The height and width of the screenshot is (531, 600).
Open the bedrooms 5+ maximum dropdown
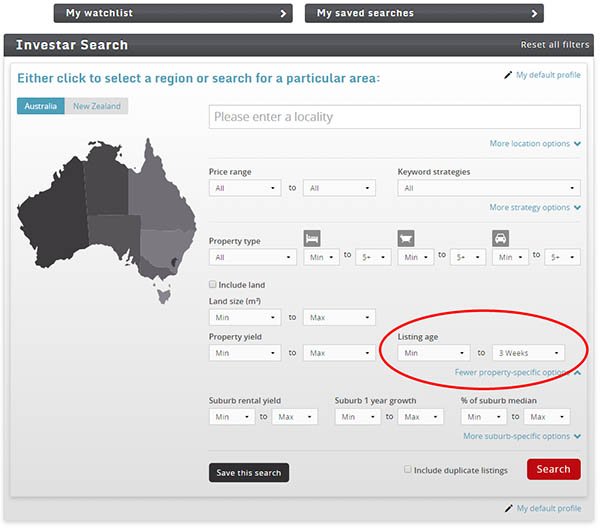click(373, 257)
